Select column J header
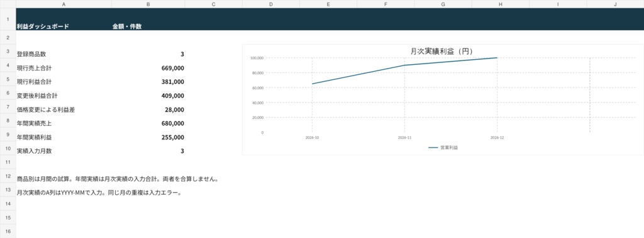Screen dimensions: 644x238 [x=615, y=4]
